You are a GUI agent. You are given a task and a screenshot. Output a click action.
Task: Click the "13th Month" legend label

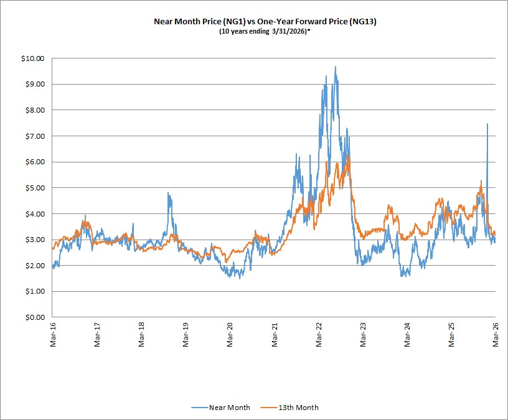298,408
